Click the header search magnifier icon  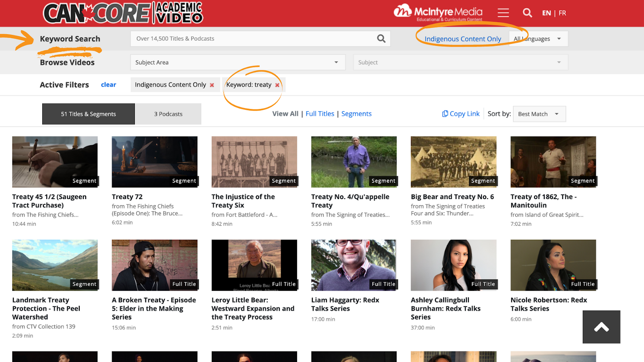(527, 13)
